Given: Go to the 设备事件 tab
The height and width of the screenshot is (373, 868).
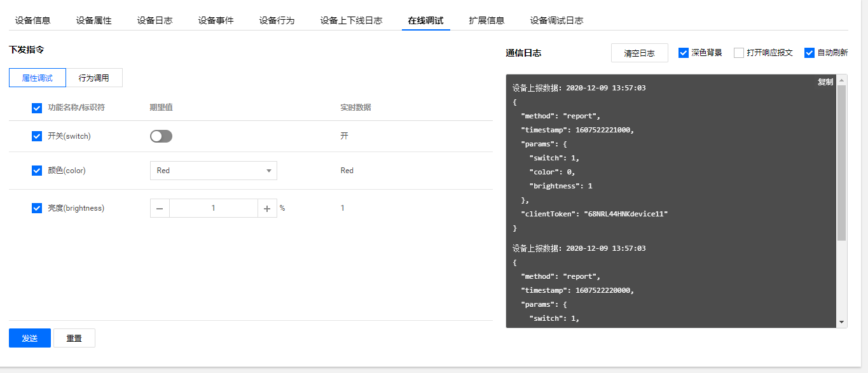Looking at the screenshot, I should point(216,20).
